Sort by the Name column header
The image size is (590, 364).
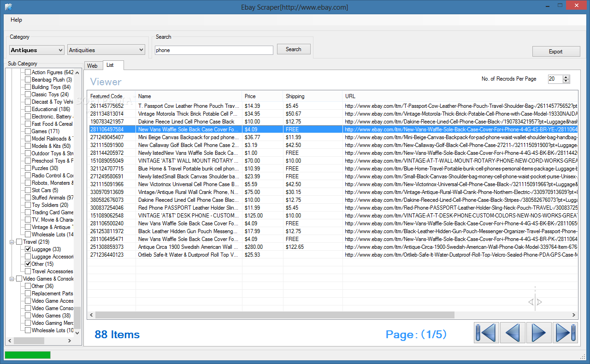click(x=189, y=96)
